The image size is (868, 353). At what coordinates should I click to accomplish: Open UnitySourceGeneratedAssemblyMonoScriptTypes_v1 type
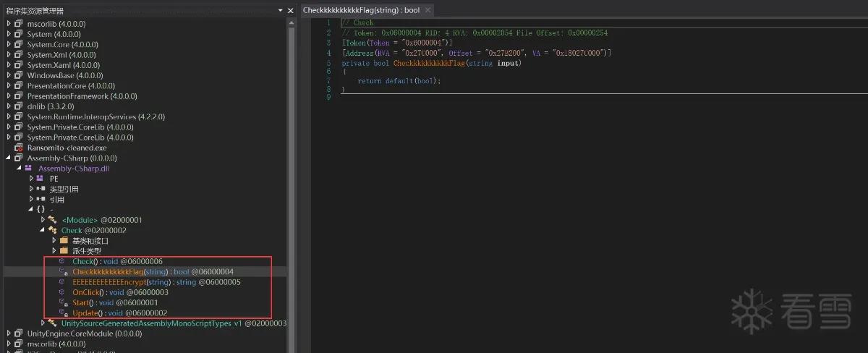pyautogui.click(x=174, y=323)
